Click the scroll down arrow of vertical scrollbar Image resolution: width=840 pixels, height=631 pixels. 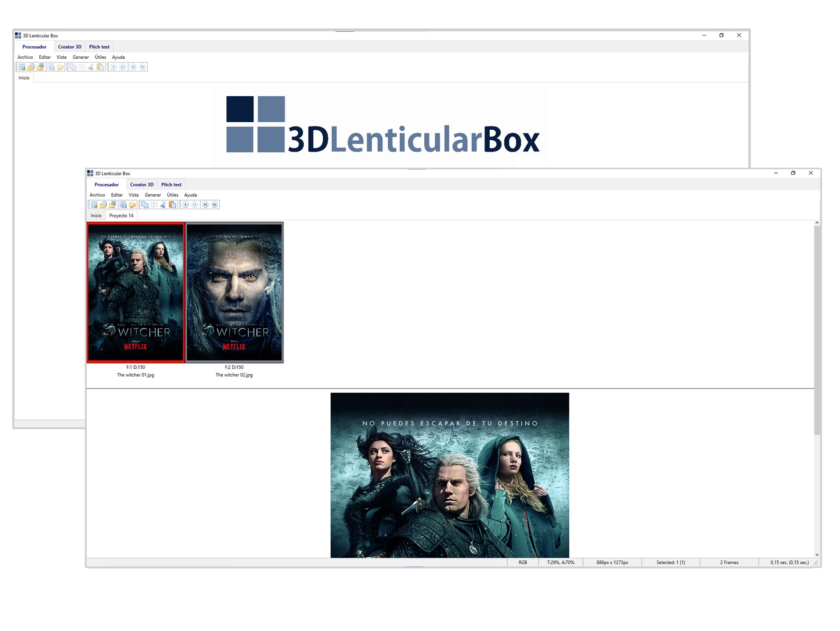coord(817,554)
